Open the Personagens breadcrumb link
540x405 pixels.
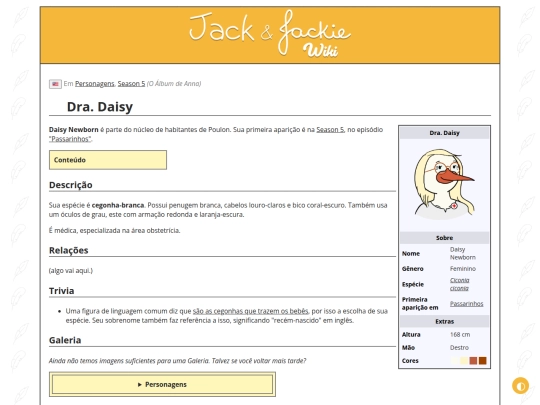95,84
